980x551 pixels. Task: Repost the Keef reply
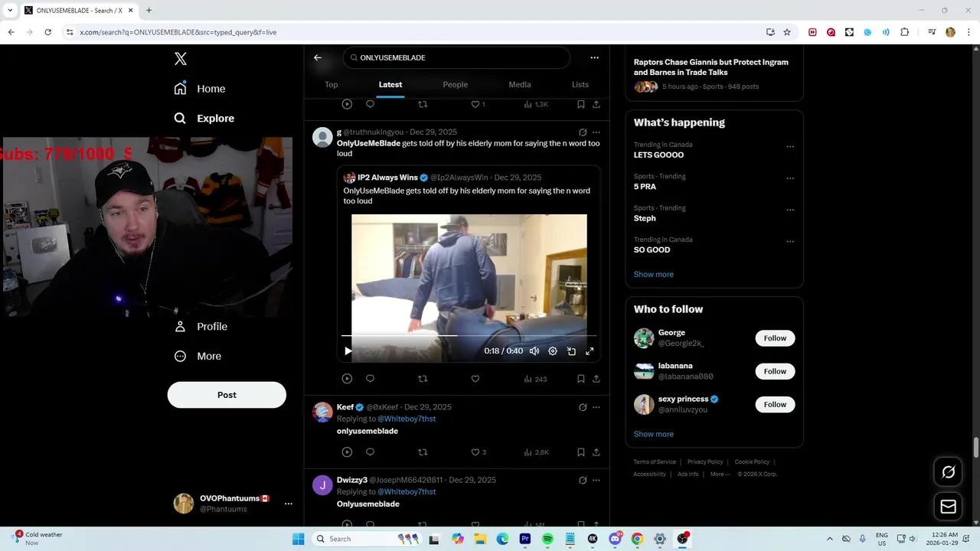pyautogui.click(x=423, y=452)
